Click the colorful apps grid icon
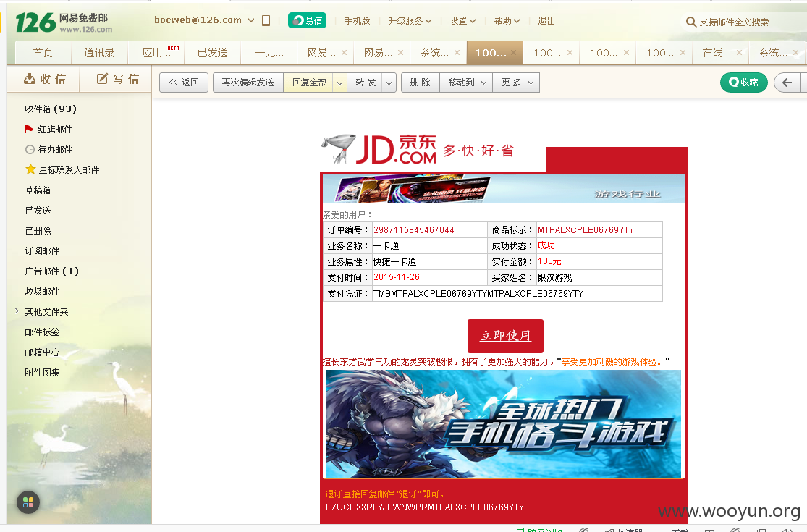Image resolution: width=807 pixels, height=532 pixels. 28,502
